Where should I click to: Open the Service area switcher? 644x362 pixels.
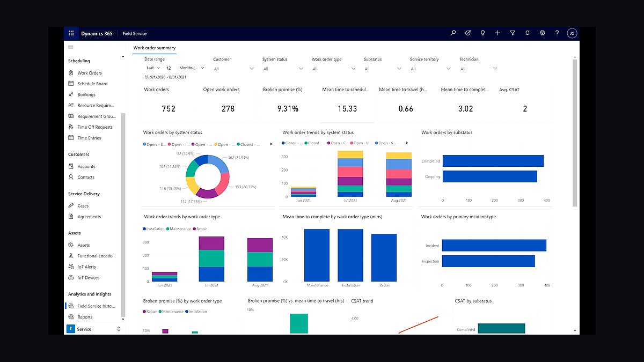[94, 329]
